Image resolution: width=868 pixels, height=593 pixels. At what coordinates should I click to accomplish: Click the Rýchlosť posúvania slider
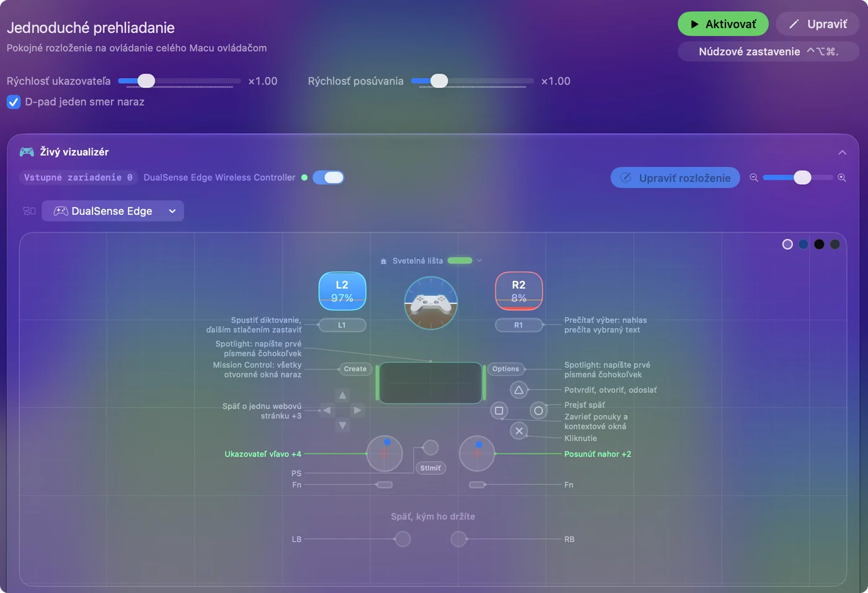coord(472,81)
